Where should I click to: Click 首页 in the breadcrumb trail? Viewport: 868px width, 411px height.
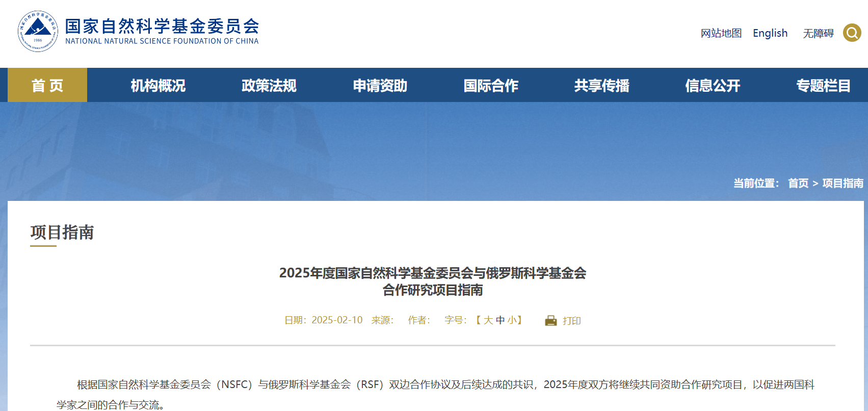pyautogui.click(x=798, y=183)
